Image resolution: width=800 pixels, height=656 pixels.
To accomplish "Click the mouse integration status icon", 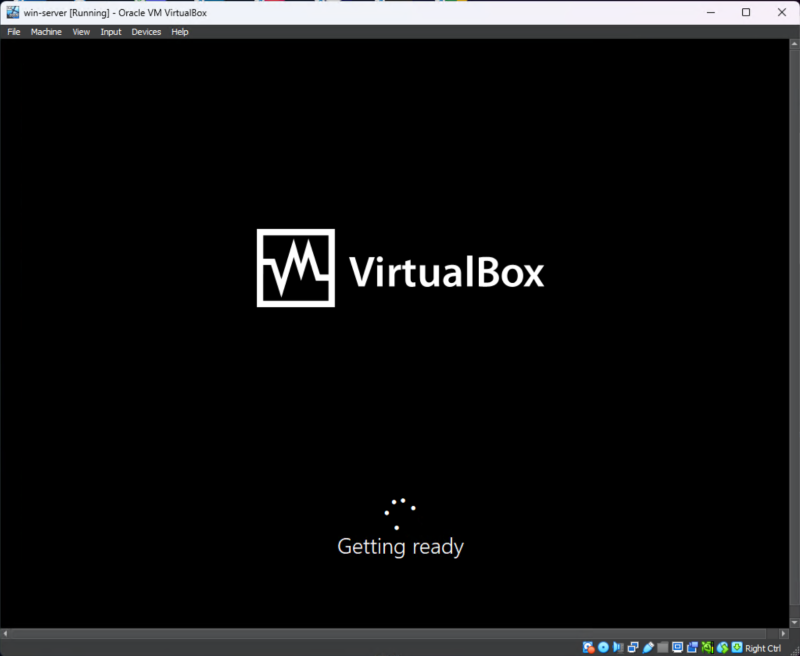I will [x=722, y=647].
